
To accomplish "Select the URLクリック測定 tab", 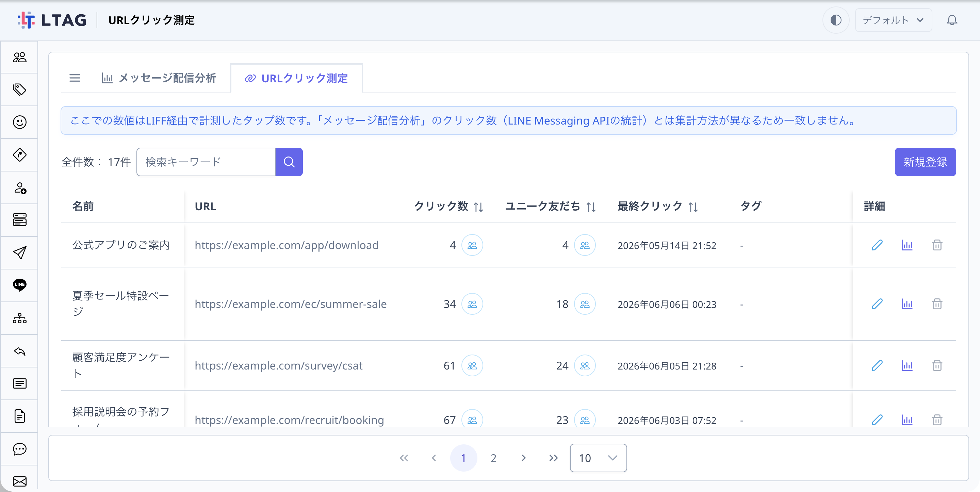I will coord(296,78).
